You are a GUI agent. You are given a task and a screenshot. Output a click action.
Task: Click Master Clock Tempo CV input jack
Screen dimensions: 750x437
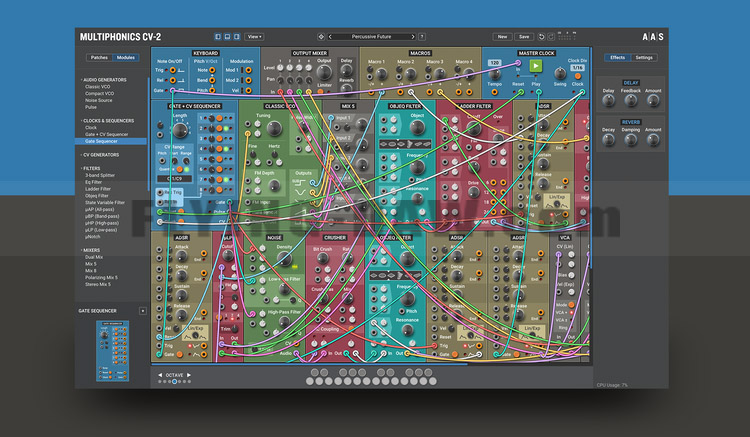[494, 92]
